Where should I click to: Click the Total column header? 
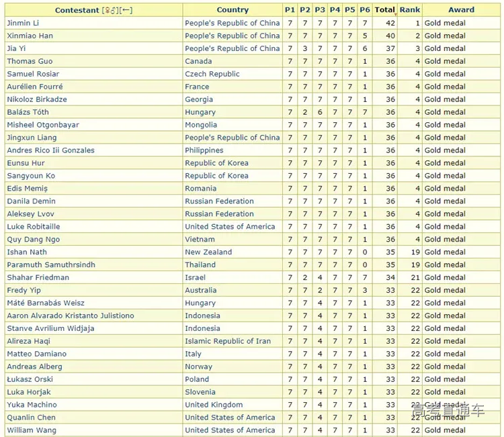tap(384, 10)
